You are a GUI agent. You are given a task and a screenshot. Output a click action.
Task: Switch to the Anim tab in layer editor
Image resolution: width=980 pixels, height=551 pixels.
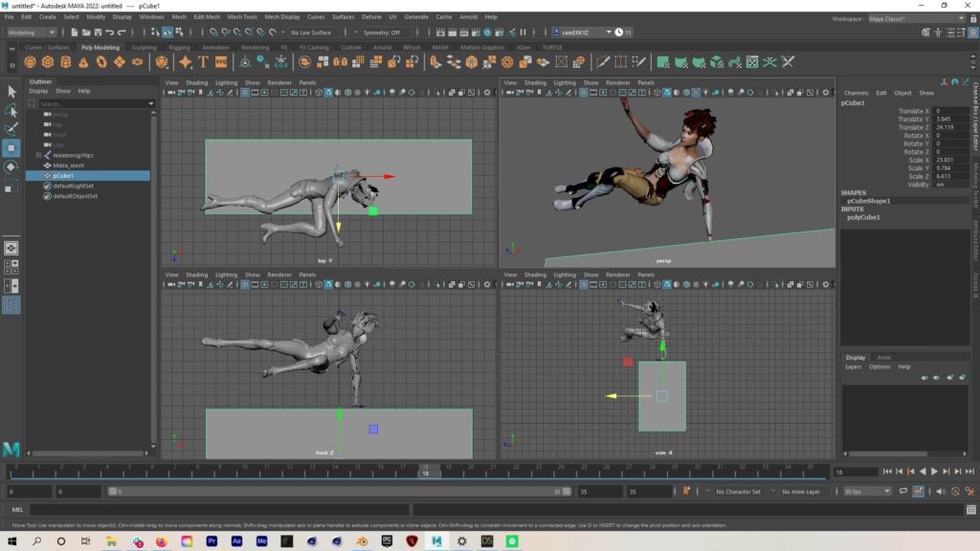pyautogui.click(x=883, y=358)
